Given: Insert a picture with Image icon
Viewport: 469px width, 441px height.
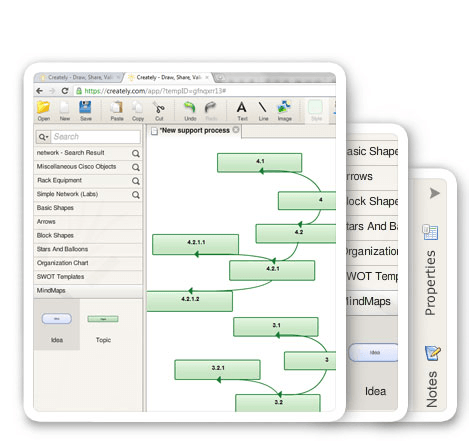Looking at the screenshot, I should click(x=284, y=107).
